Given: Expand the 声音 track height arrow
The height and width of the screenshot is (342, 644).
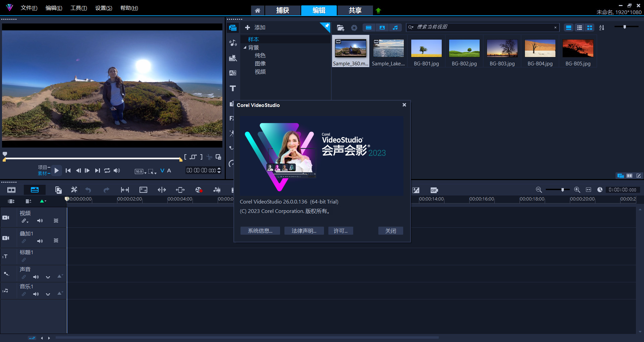Looking at the screenshot, I should pyautogui.click(x=60, y=276).
